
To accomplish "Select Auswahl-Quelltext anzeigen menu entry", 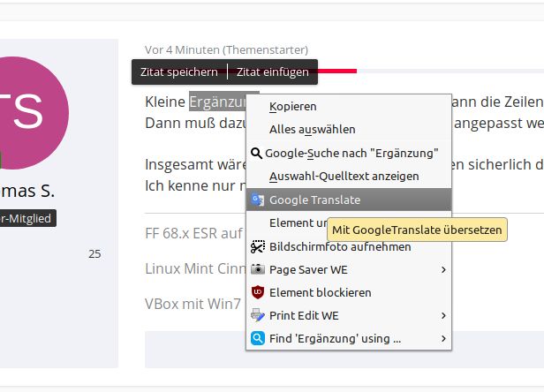I will click(x=344, y=176).
